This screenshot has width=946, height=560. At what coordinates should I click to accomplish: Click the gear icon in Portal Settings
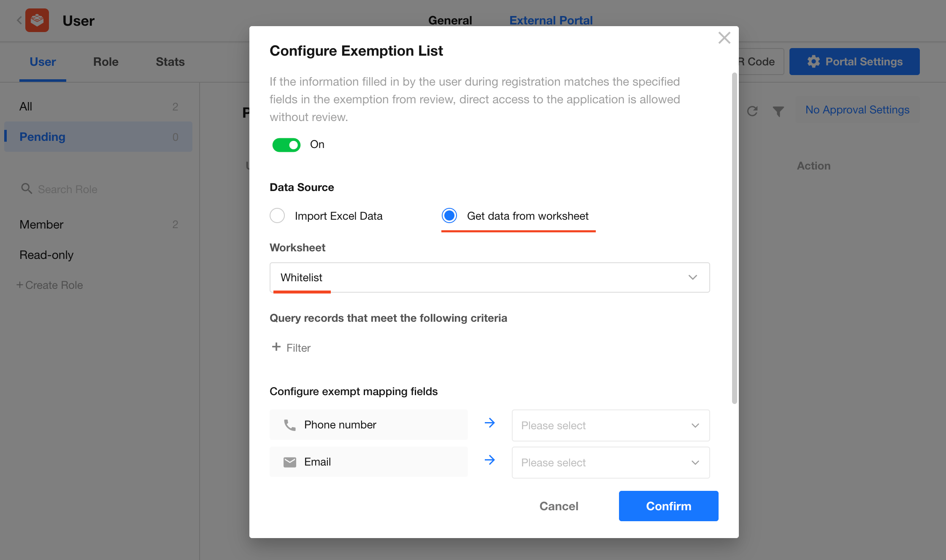coord(814,62)
